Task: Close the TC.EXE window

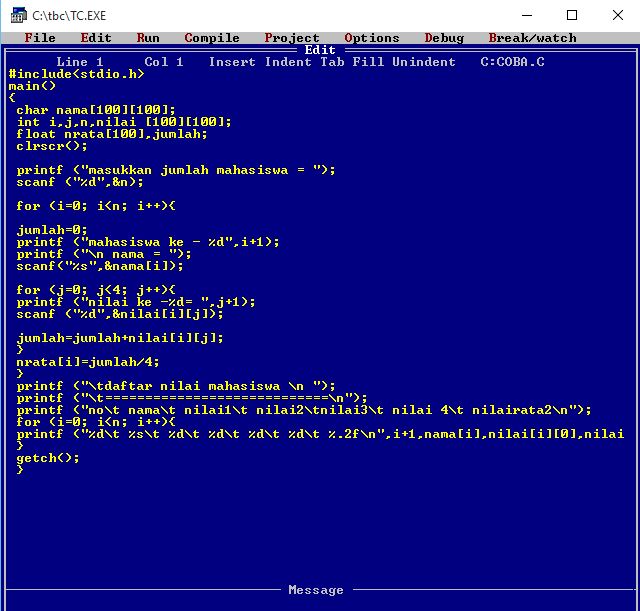Action: 618,16
